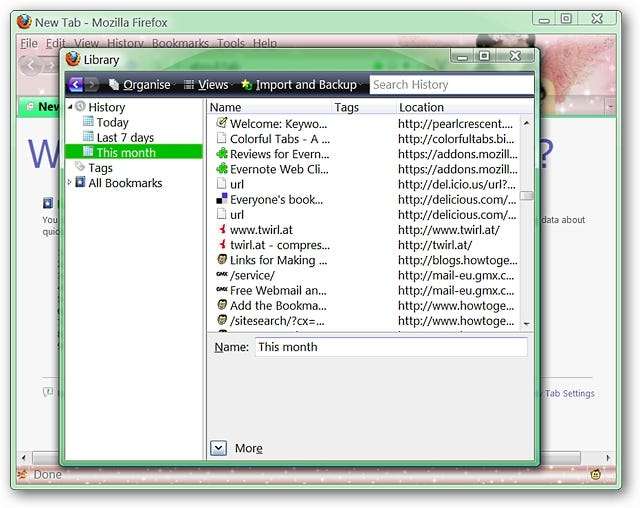The image size is (640, 508).
Task: Select http://colorfultabs.bi... location cell
Action: [x=456, y=139]
